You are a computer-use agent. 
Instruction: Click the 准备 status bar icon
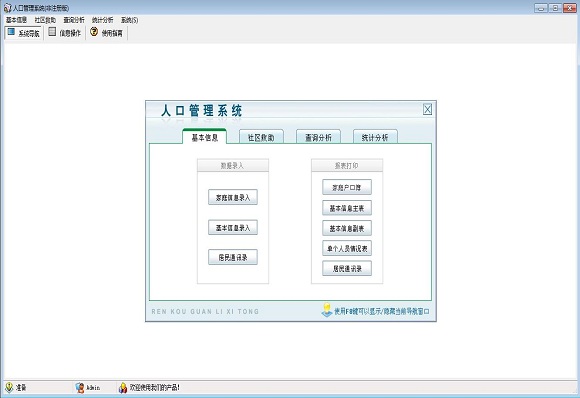(9, 387)
